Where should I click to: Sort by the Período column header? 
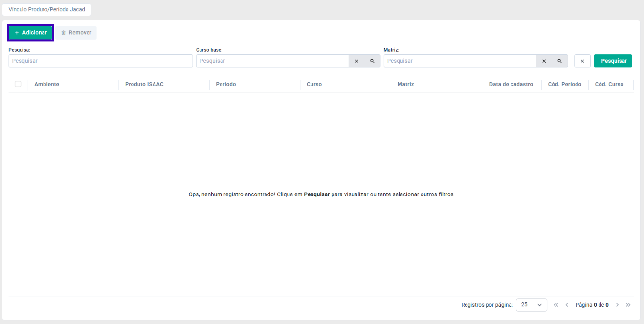[x=226, y=84]
